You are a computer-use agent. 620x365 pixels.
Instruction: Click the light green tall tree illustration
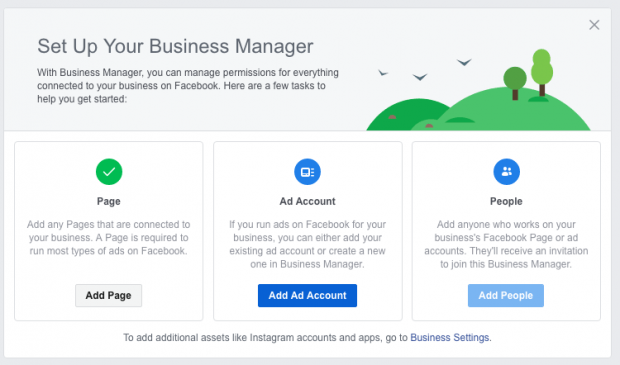[x=542, y=73]
